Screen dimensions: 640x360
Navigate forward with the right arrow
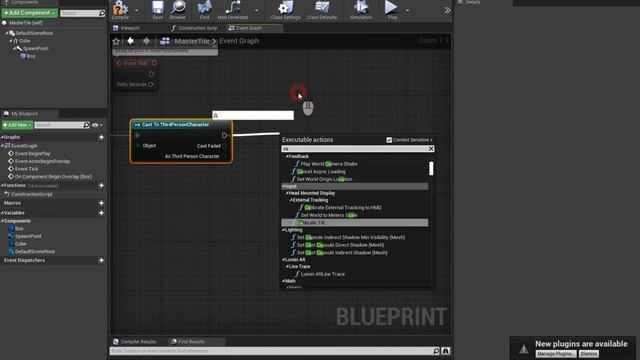[146, 41]
